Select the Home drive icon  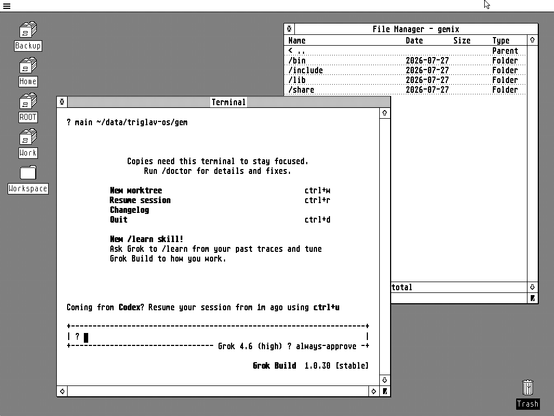[x=28, y=72]
